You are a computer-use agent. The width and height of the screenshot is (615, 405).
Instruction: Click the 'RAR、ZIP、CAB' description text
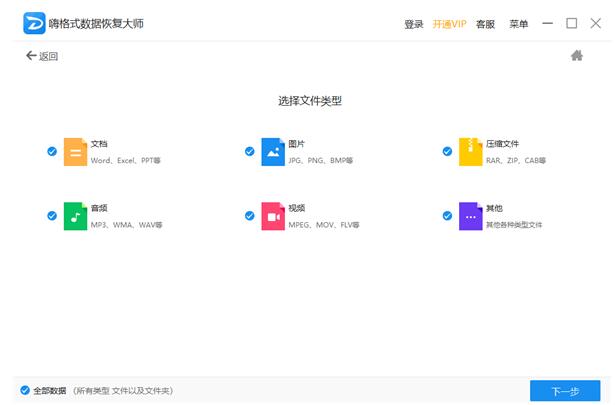click(516, 160)
